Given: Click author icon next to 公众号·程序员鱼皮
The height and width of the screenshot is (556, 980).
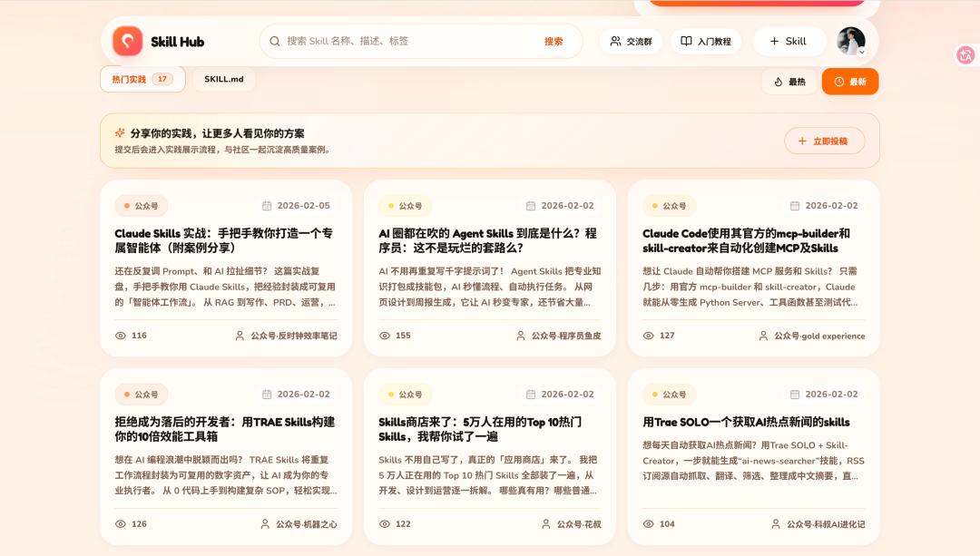Looking at the screenshot, I should tap(521, 336).
